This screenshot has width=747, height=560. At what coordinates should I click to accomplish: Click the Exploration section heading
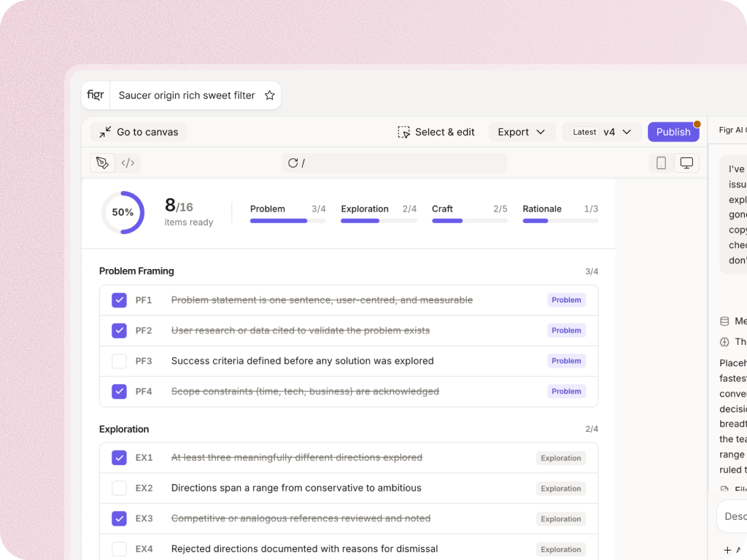[x=124, y=429]
